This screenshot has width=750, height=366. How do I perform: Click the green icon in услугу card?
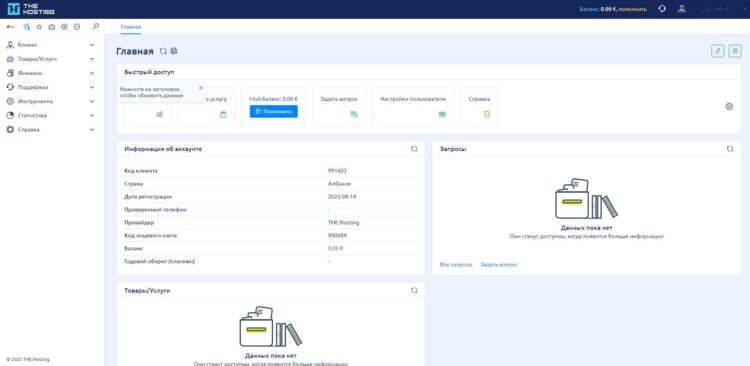[223, 114]
